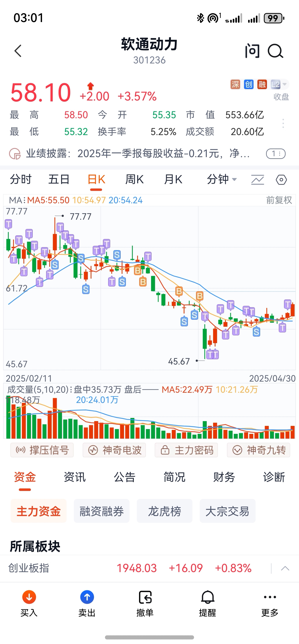
Task: Tap the back arrow icon
Action: click(x=18, y=51)
